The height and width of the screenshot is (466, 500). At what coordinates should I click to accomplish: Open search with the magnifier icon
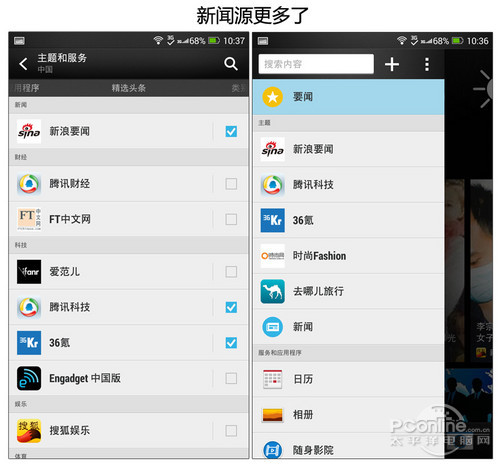click(x=231, y=64)
